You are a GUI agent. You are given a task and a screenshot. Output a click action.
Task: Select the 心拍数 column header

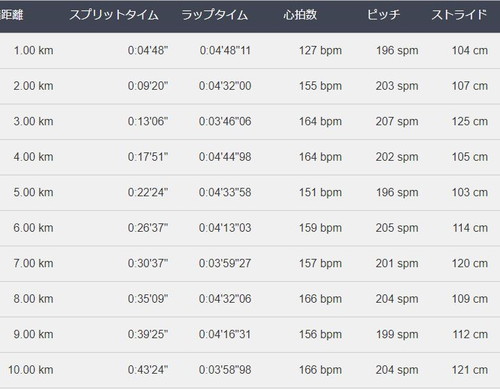300,15
